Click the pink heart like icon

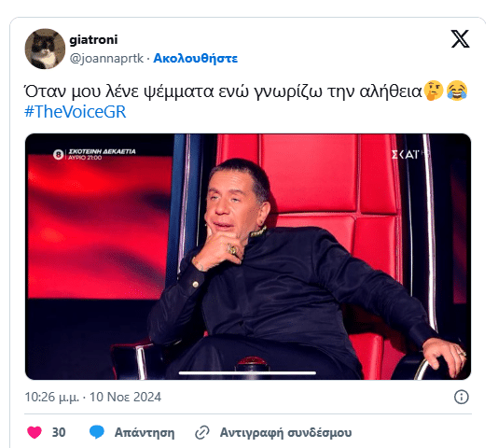(35, 432)
